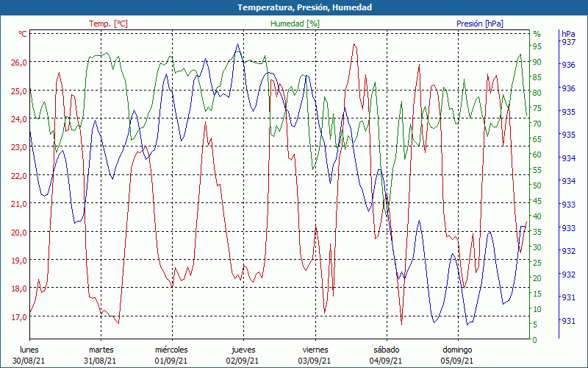The width and height of the screenshot is (588, 368).
Task: Click the 95 humidity axis value
Action: point(537,46)
